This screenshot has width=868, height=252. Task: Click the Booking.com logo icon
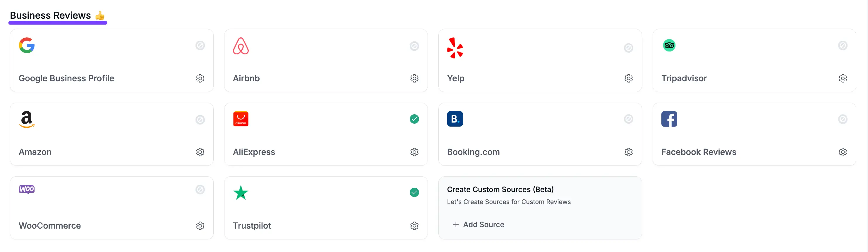click(455, 119)
